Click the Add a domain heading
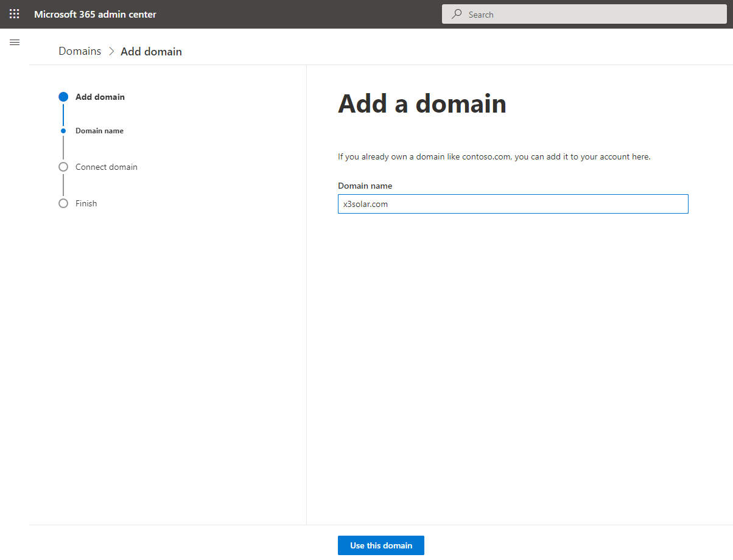The width and height of the screenshot is (733, 560). tap(422, 103)
